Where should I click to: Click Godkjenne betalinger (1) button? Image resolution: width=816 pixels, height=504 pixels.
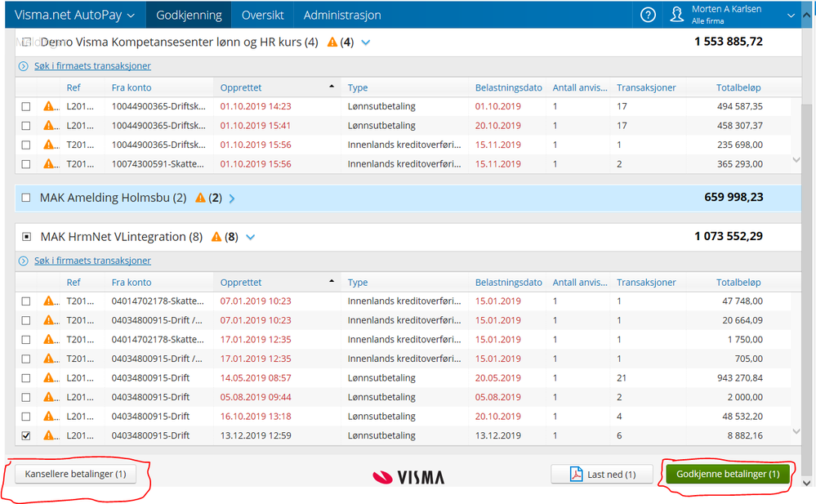coord(728,474)
